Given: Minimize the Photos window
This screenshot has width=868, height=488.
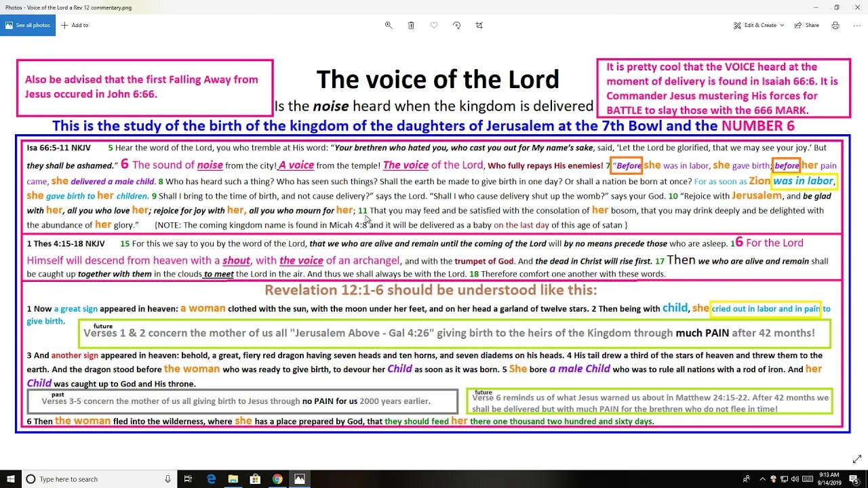Looking at the screenshot, I should tap(816, 7).
